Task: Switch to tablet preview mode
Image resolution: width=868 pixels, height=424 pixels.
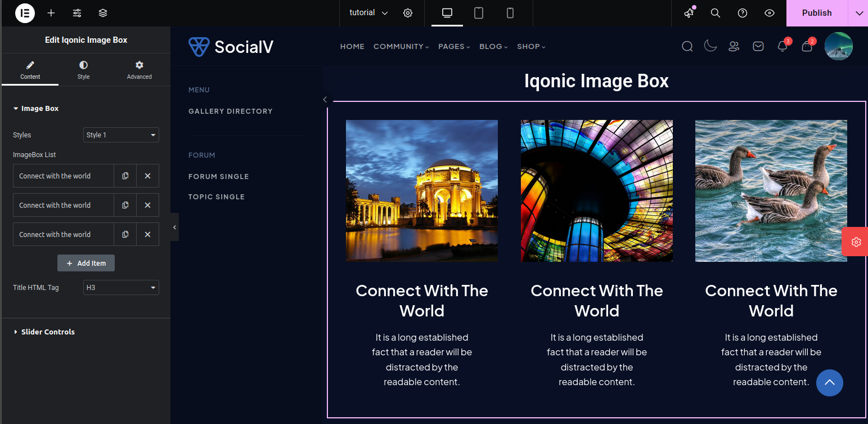Action: [479, 13]
